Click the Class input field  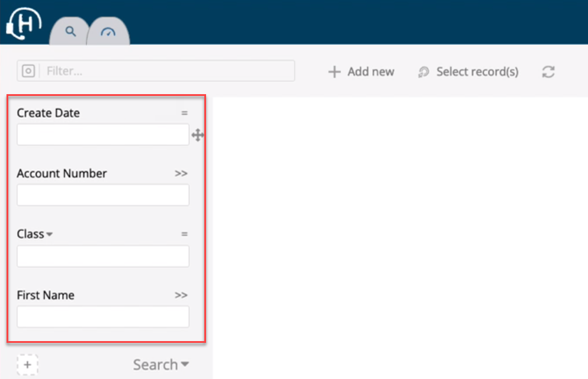(103, 256)
